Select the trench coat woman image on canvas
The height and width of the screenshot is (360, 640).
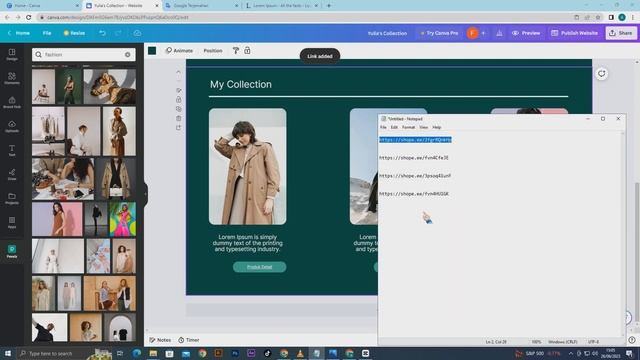point(247,167)
